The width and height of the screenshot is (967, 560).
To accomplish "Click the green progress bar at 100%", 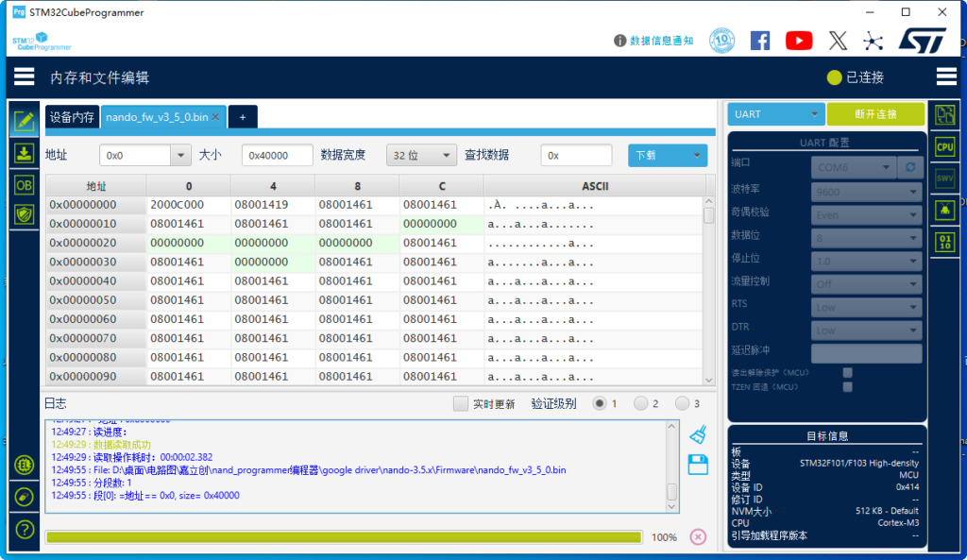I will tap(344, 537).
